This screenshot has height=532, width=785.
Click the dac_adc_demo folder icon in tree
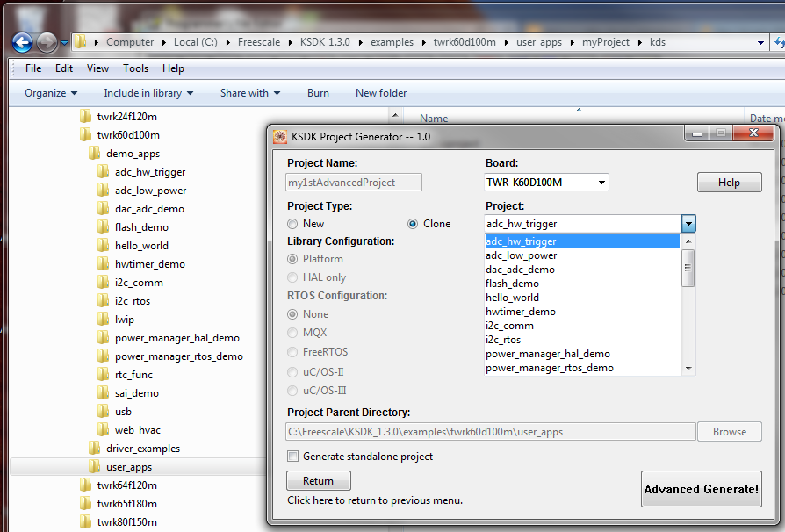(103, 209)
